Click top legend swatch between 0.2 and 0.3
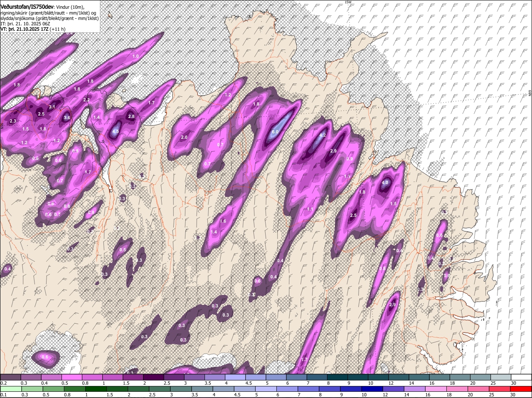 [x=11, y=377]
